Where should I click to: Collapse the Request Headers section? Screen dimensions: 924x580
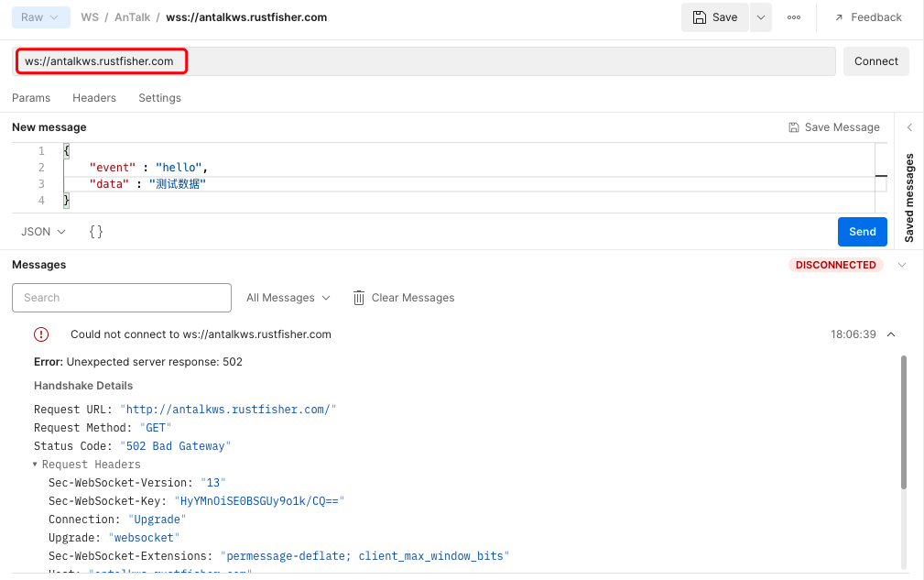pos(35,465)
